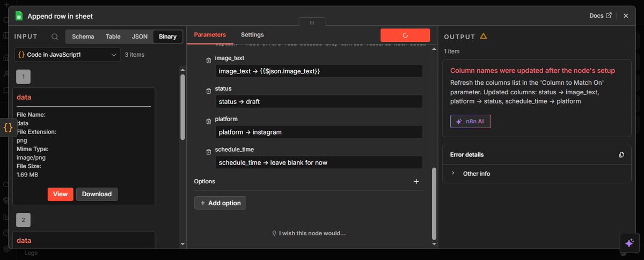The width and height of the screenshot is (644, 260).
Task: Select the Binary input view
Action: coord(168,36)
